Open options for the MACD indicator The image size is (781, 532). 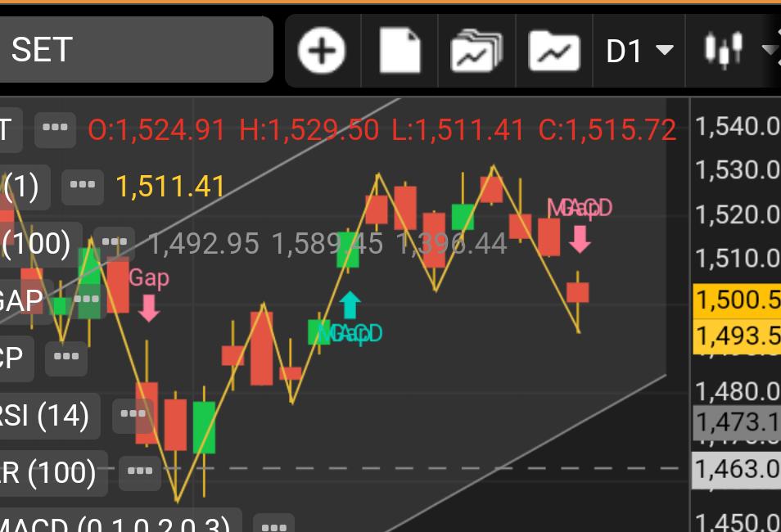273,525
